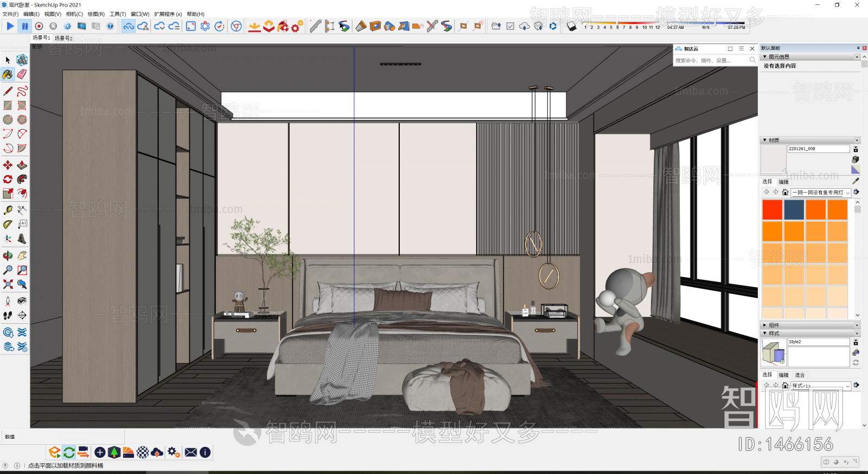This screenshot has width=868, height=474.
Task: Open the materials details arrow menu
Action: 857,192
